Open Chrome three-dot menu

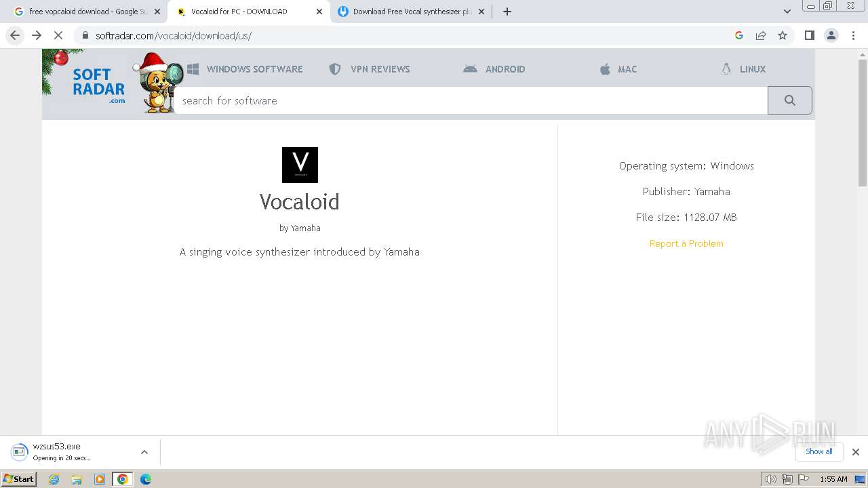pos(853,35)
